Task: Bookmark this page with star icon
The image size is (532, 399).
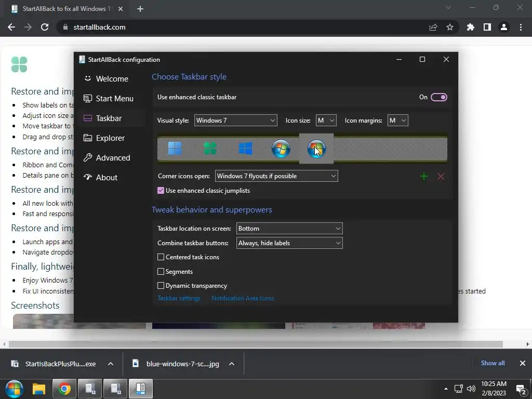Action: click(x=450, y=27)
